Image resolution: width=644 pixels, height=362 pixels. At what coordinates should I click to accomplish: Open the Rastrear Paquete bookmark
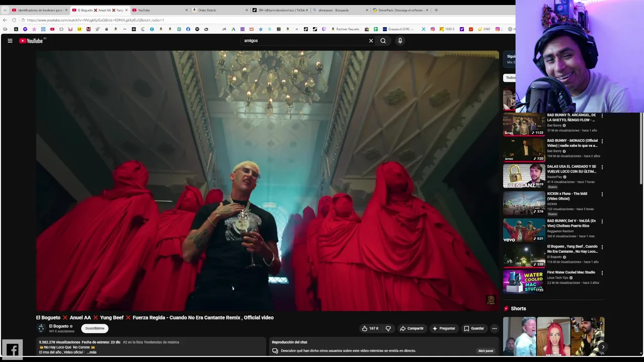345,29
